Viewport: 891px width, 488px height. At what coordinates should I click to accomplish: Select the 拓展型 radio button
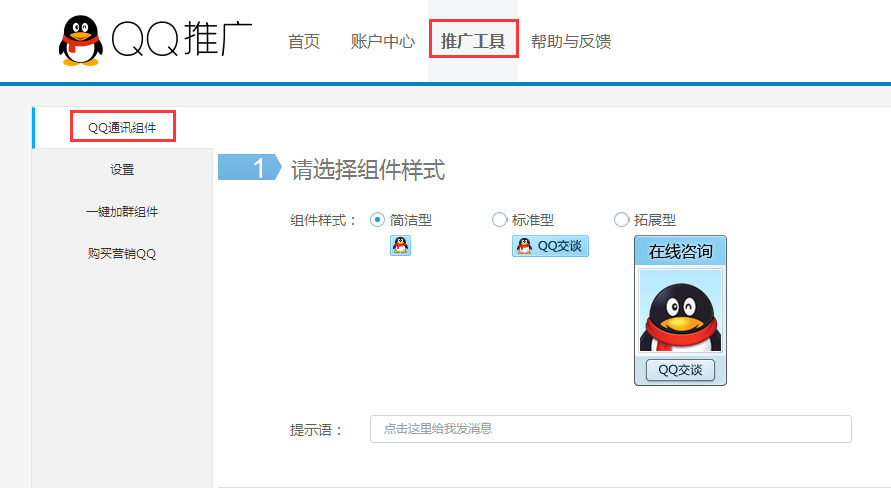[x=621, y=219]
